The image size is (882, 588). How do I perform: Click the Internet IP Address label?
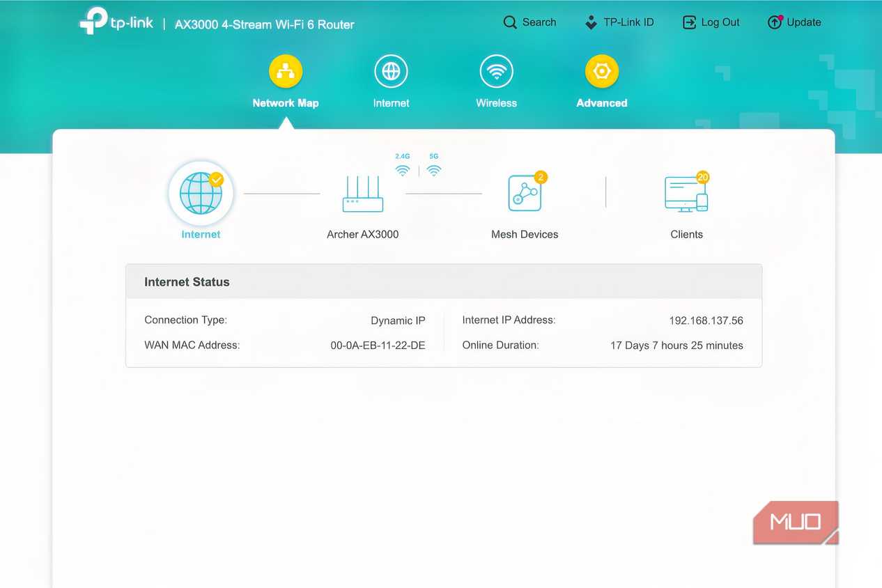[x=509, y=320]
